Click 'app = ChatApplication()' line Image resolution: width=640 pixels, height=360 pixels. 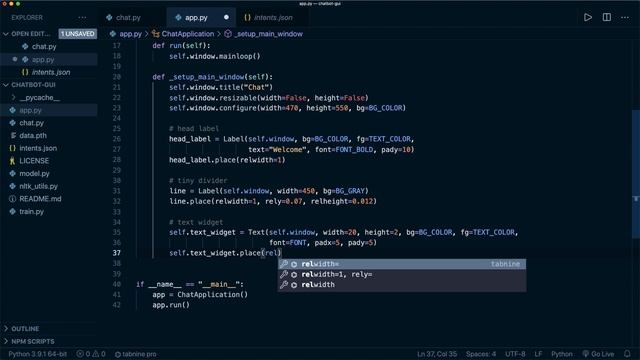(200, 295)
